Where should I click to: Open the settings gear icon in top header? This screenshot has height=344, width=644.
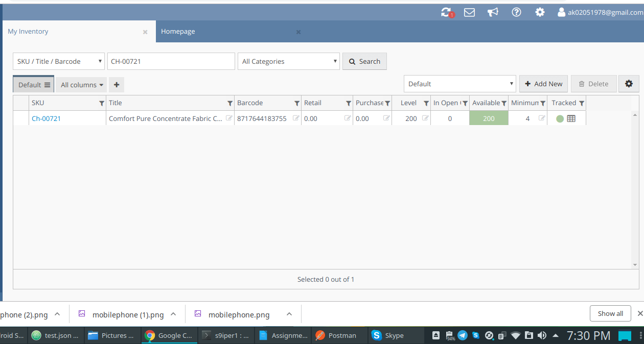tap(540, 12)
